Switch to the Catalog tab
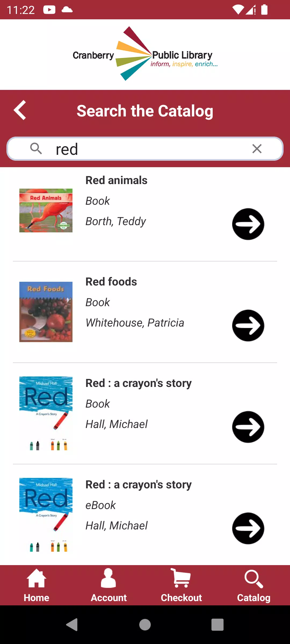This screenshot has height=644, width=290. tap(254, 586)
